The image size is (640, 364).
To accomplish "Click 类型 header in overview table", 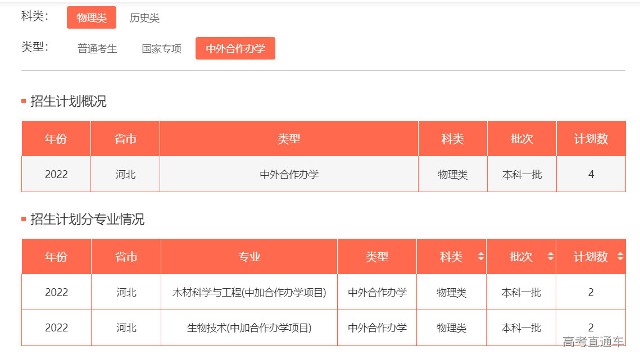I will 289,139.
